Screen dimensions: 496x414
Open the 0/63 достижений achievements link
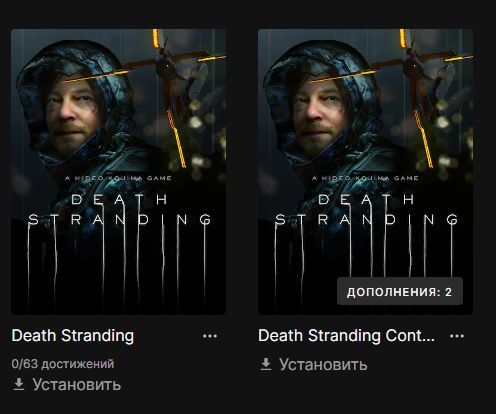coord(63,364)
